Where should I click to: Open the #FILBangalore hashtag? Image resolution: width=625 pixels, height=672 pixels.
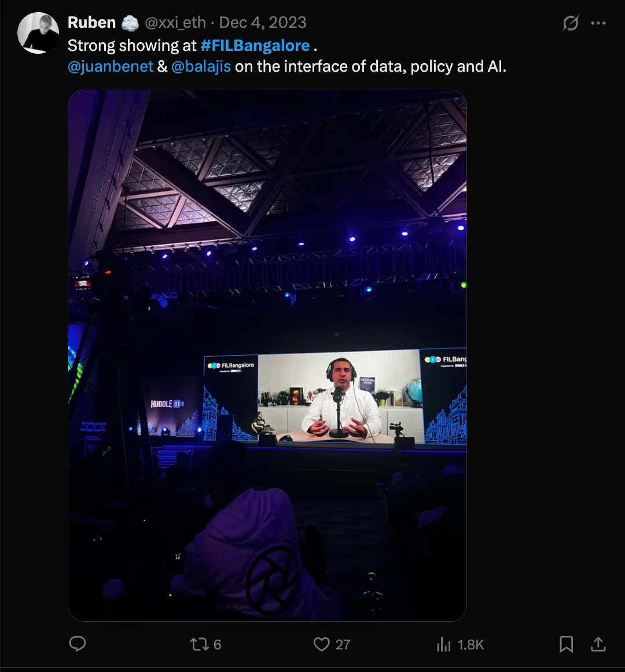pyautogui.click(x=255, y=46)
